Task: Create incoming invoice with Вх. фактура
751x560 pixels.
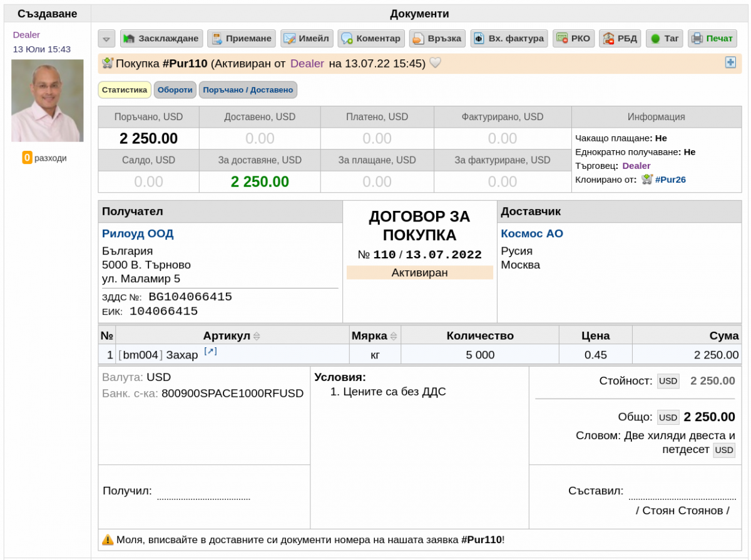Action: (509, 38)
